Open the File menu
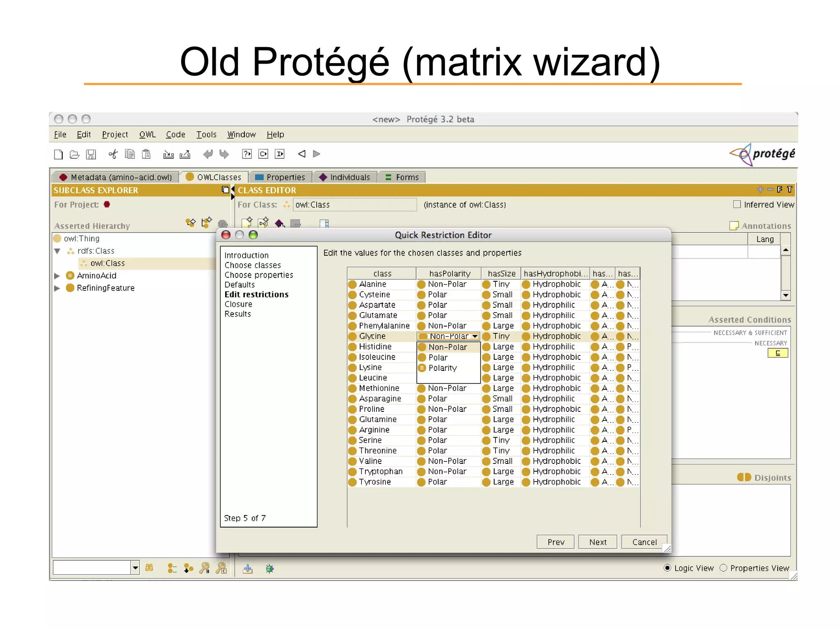The height and width of the screenshot is (630, 840). (x=60, y=135)
